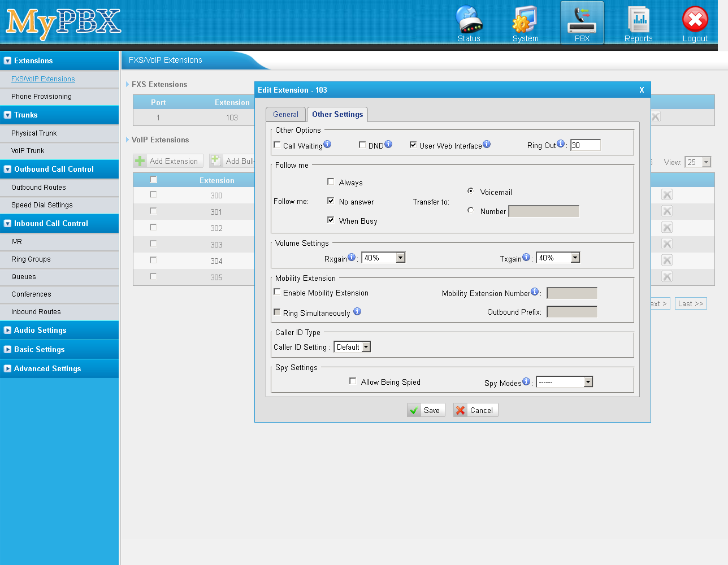Uncheck the When Busy option
Image resolution: width=728 pixels, height=565 pixels.
point(331,220)
